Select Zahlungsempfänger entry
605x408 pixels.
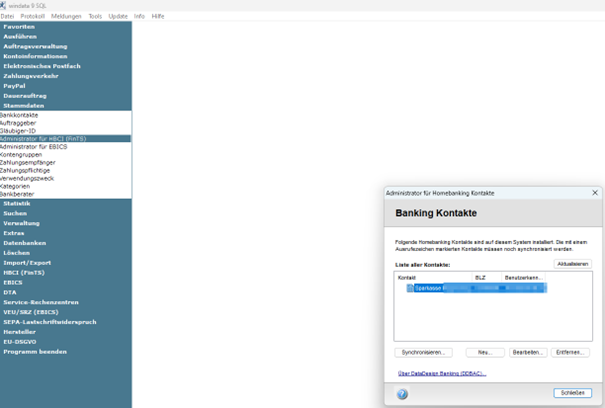pos(66,163)
